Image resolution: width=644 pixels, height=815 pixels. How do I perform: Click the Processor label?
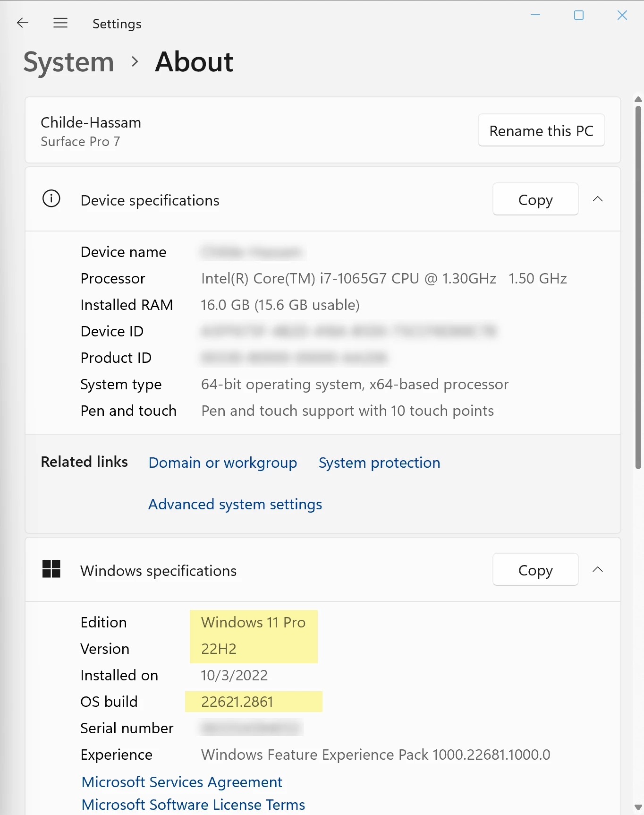click(113, 278)
